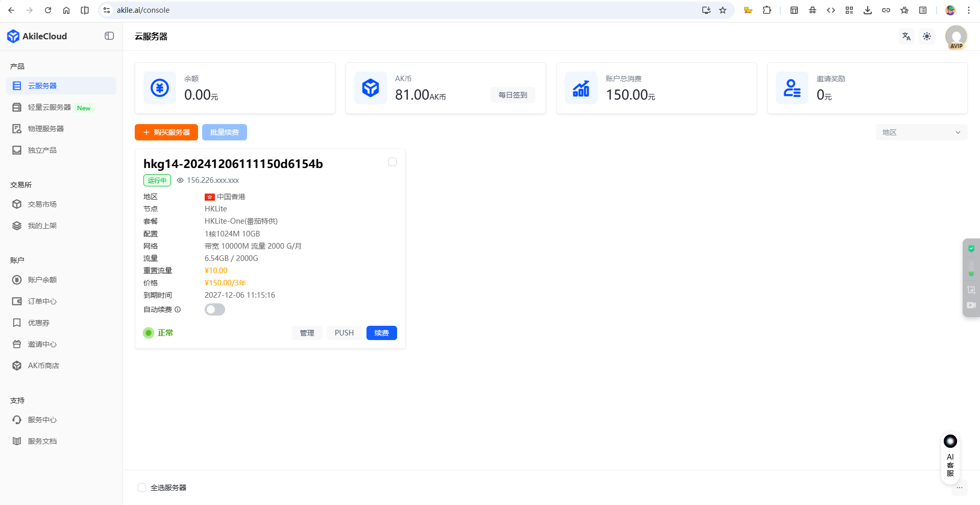Click the 每日签到 button
980x505 pixels.
pos(513,95)
